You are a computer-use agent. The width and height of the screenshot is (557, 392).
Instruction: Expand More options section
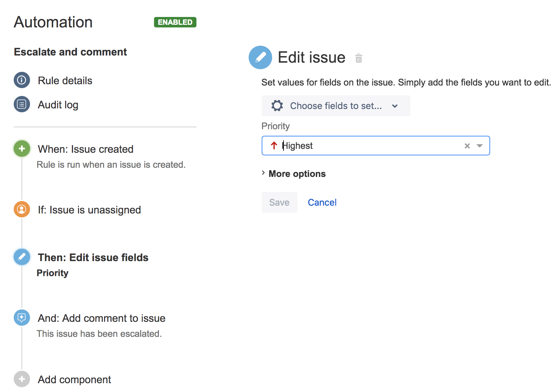click(297, 174)
